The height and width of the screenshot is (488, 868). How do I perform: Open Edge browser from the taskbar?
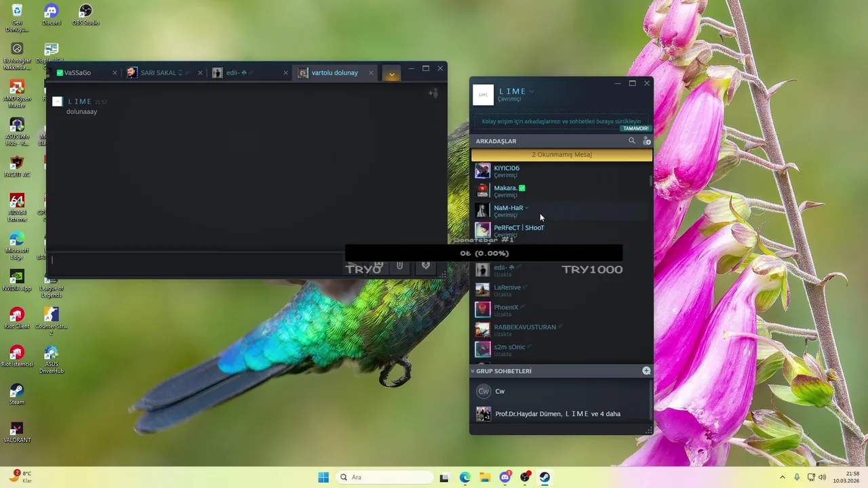465,477
